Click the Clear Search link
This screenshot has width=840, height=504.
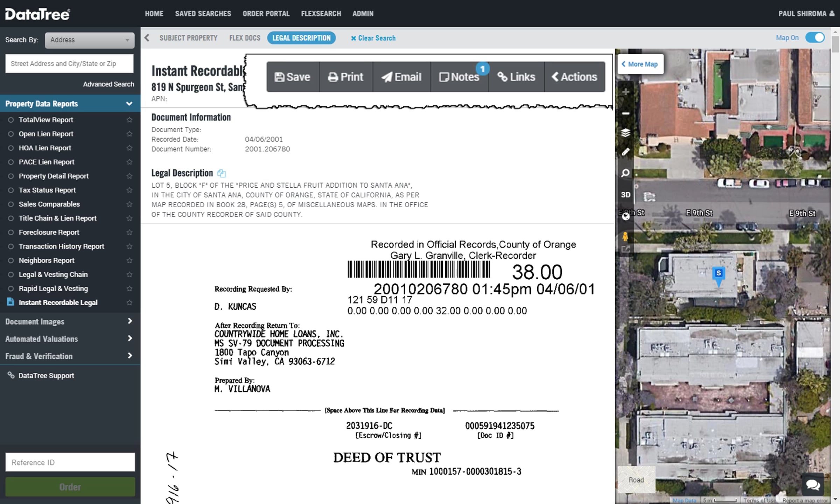point(373,38)
